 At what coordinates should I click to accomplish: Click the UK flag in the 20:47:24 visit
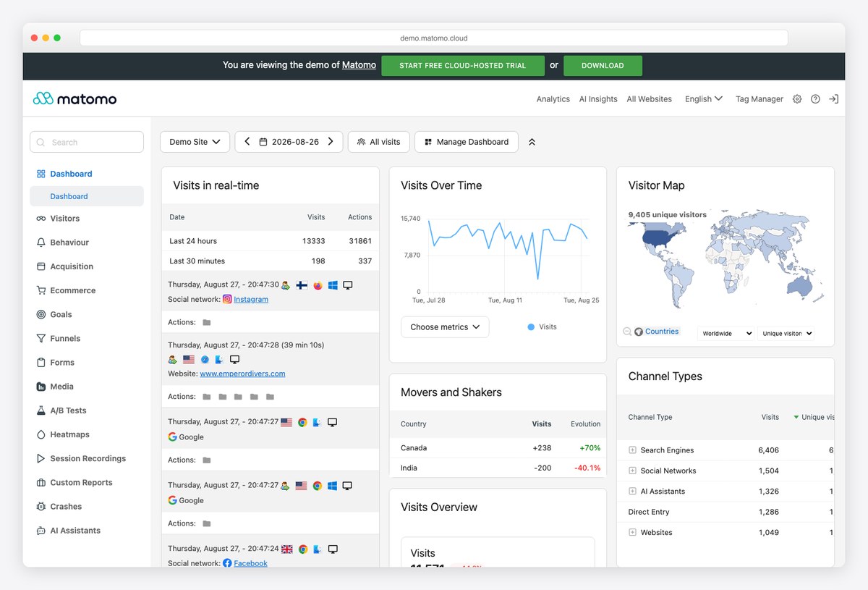[286, 549]
